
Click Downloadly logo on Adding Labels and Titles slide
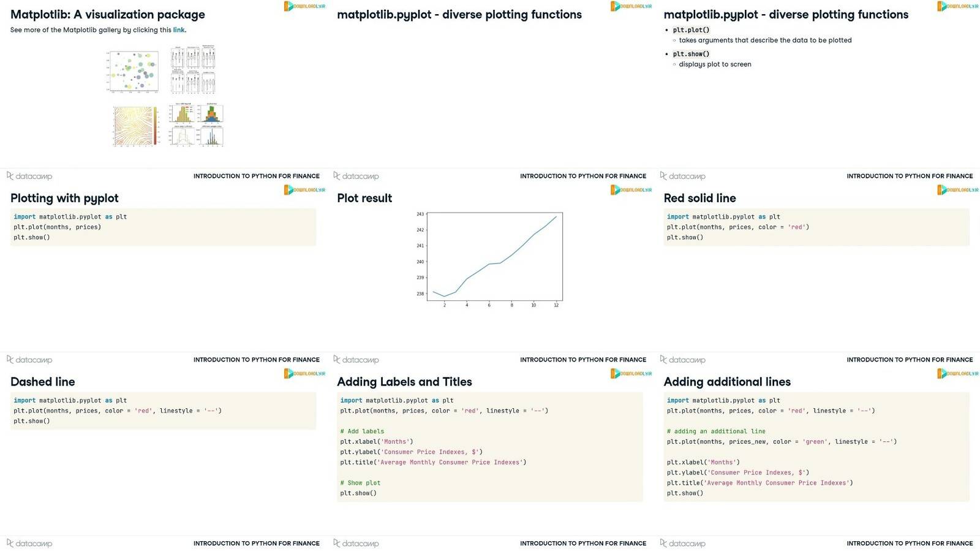coord(631,373)
